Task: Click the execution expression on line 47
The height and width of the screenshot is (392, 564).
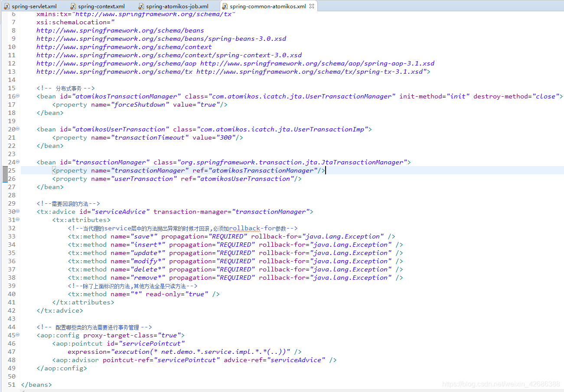Action: [201, 352]
